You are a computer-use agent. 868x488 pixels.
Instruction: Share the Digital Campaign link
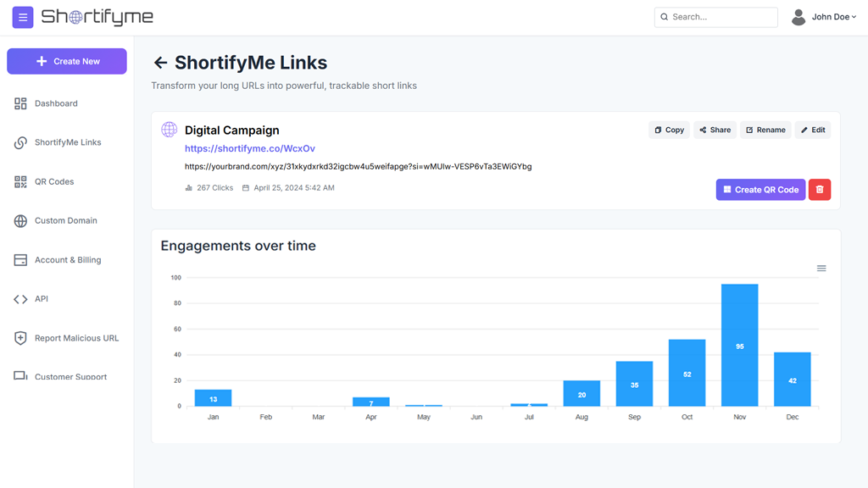point(715,130)
